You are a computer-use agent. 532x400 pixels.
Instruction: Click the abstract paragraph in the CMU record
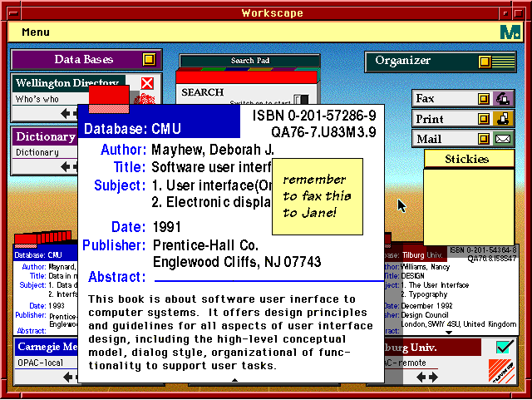pos(231,333)
